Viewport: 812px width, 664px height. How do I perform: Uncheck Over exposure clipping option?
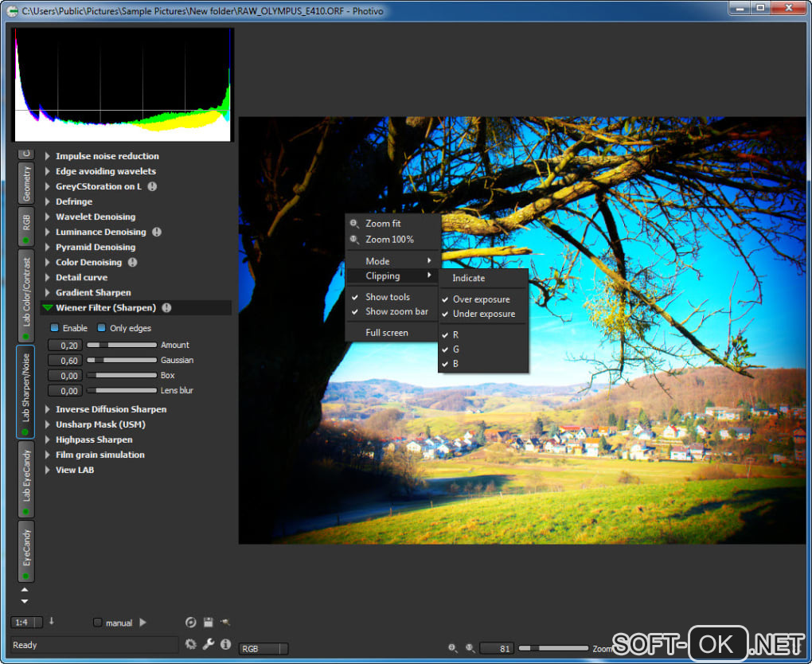coord(482,299)
